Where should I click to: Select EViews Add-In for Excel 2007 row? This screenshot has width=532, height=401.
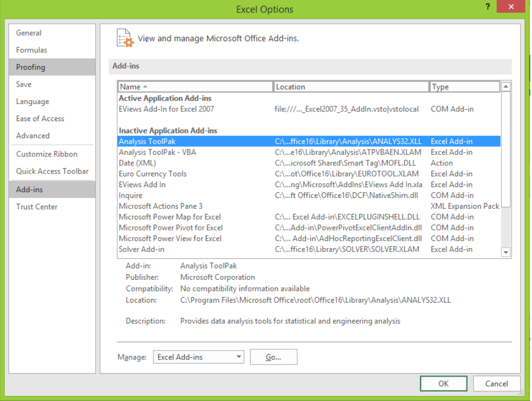pos(309,109)
